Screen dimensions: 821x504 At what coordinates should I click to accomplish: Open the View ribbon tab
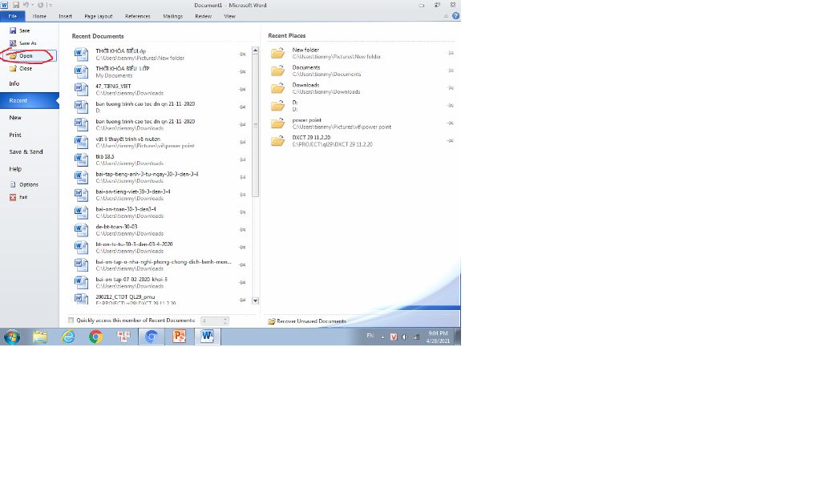230,16
